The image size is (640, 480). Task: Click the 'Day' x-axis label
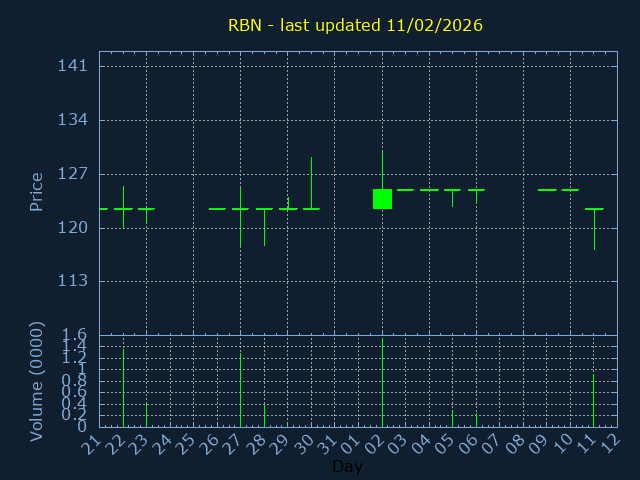click(x=347, y=466)
